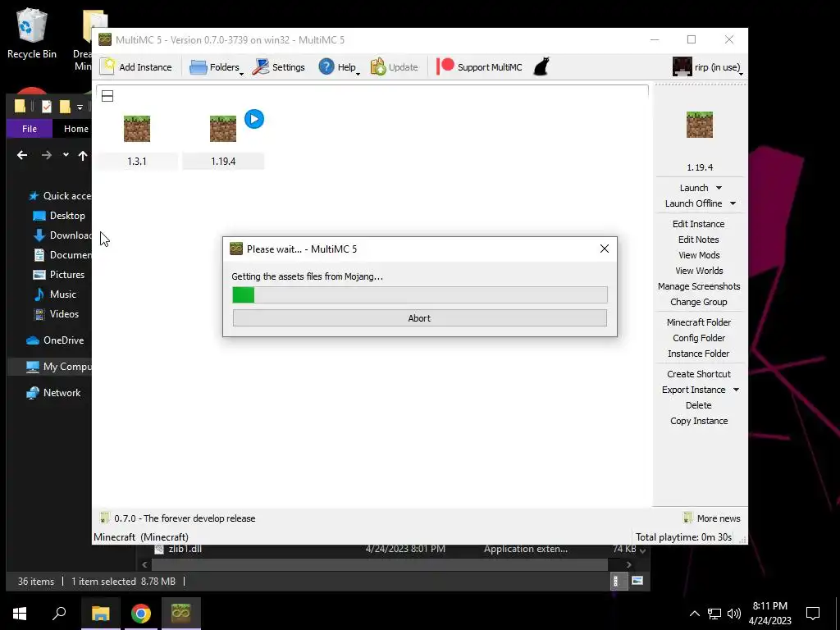The image size is (840, 630).
Task: Open the recent locations dropdown in File Explorer
Action: pos(66,155)
